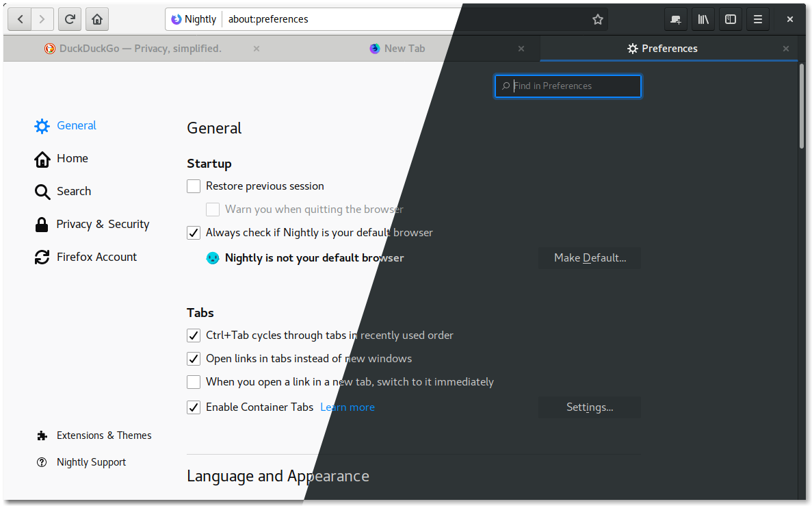Click the Tabs section heading

point(200,313)
